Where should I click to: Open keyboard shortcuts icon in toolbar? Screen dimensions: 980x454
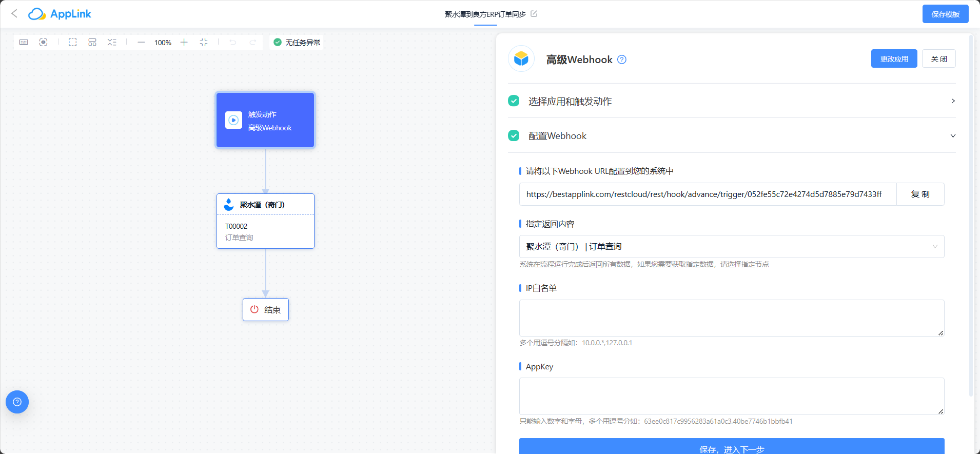point(24,42)
